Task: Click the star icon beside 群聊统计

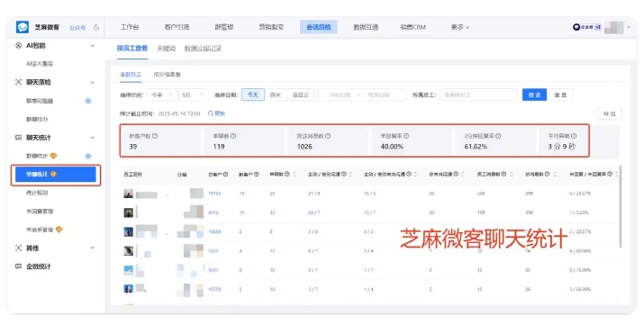Action: [88, 156]
